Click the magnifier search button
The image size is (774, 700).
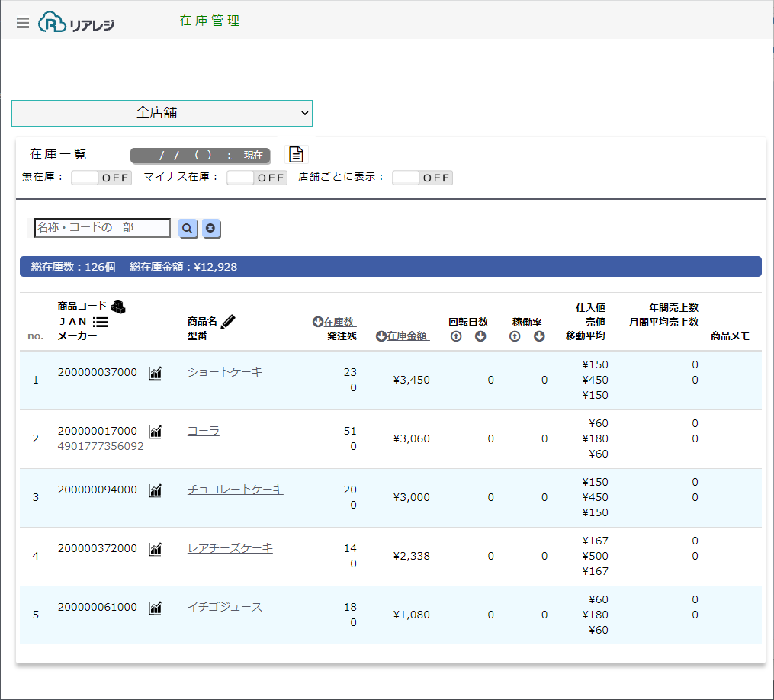coord(188,228)
